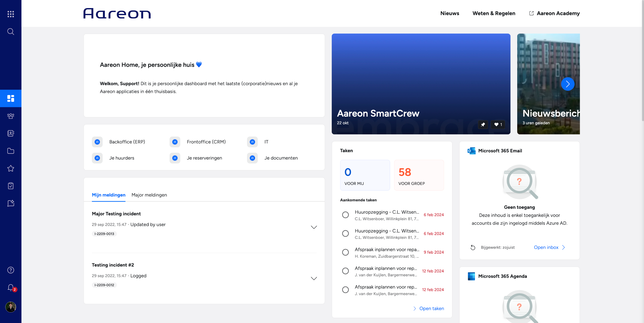
Task: Open Weten & Regelen in top navigation
Action: (494, 13)
